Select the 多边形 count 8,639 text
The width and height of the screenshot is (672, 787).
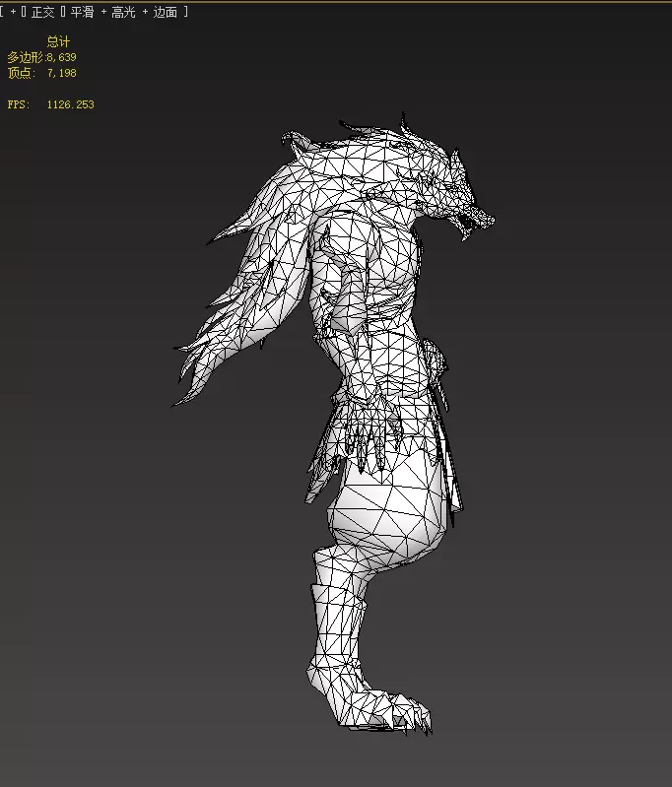pos(62,57)
